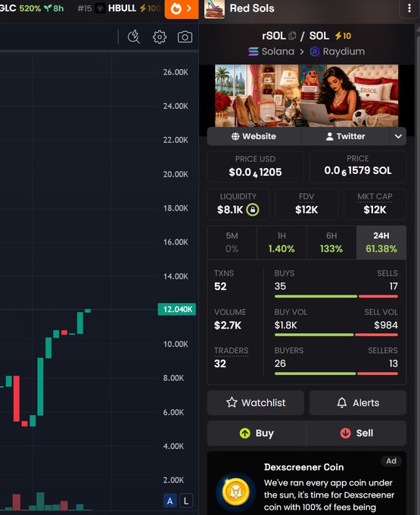Image resolution: width=420 pixels, height=515 pixels.
Task: Select the 5M timeframe tab
Action: [x=232, y=242]
